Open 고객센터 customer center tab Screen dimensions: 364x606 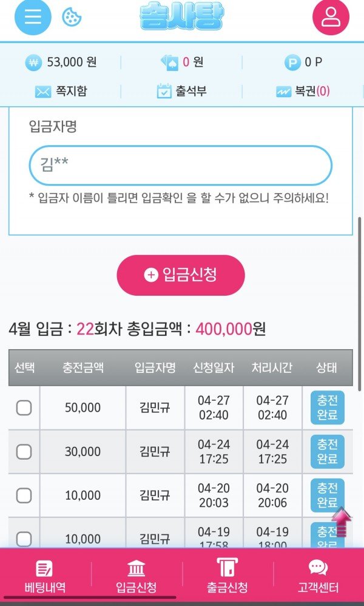[x=318, y=576]
